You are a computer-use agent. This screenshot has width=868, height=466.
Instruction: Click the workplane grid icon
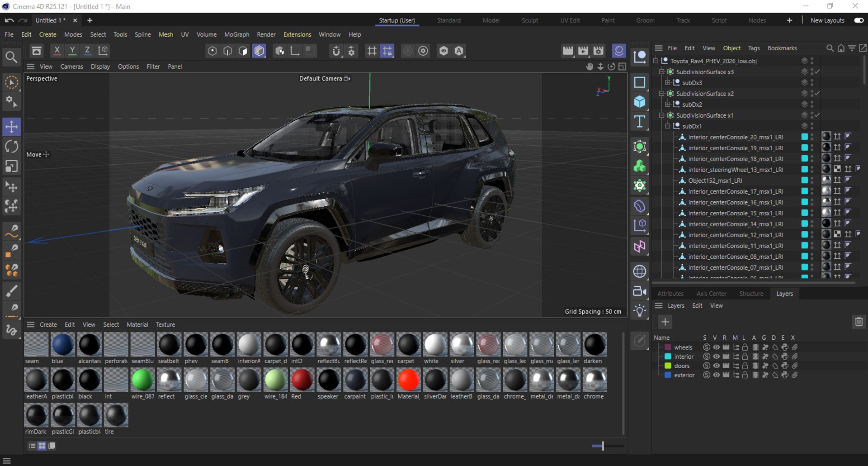372,51
